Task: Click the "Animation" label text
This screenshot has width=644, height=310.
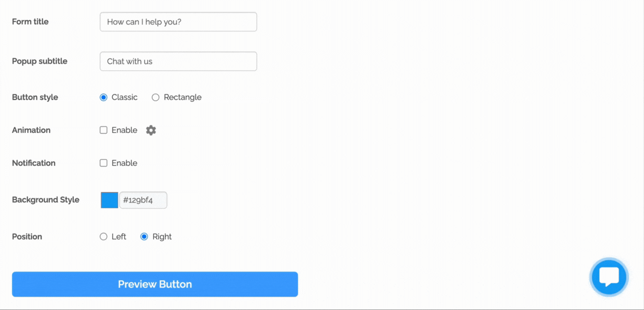Action: point(31,130)
